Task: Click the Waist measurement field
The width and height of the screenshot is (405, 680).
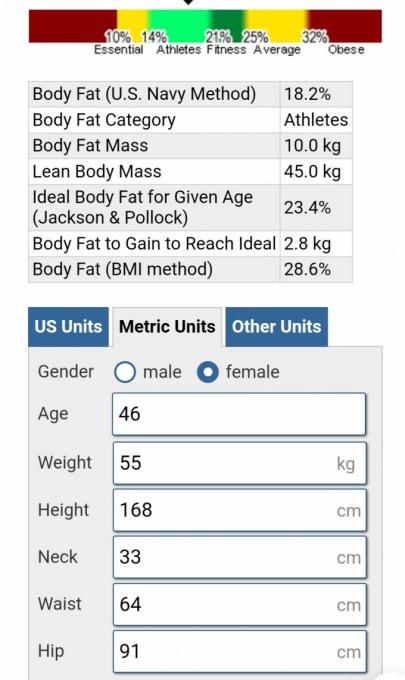Action: (x=239, y=605)
